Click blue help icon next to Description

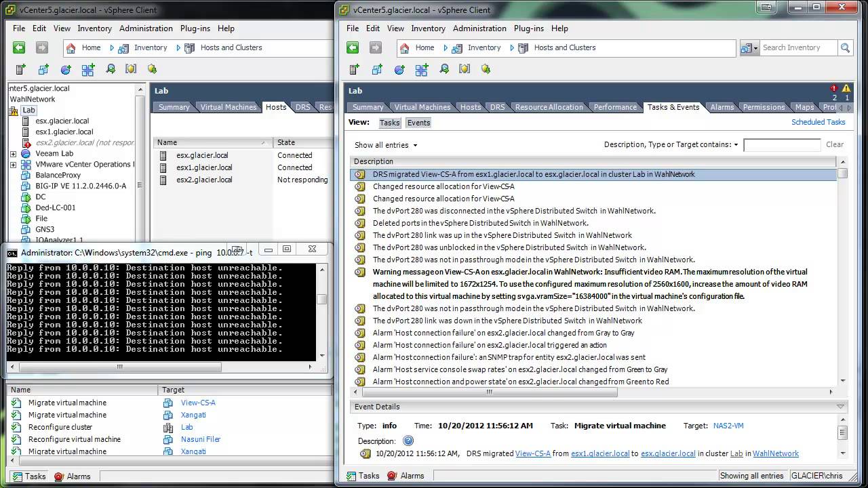coord(408,441)
